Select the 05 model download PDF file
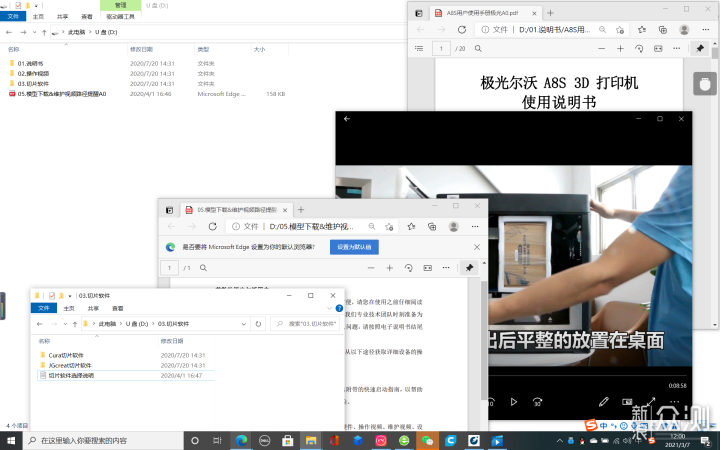Viewport: 720px width, 450px height. point(62,94)
